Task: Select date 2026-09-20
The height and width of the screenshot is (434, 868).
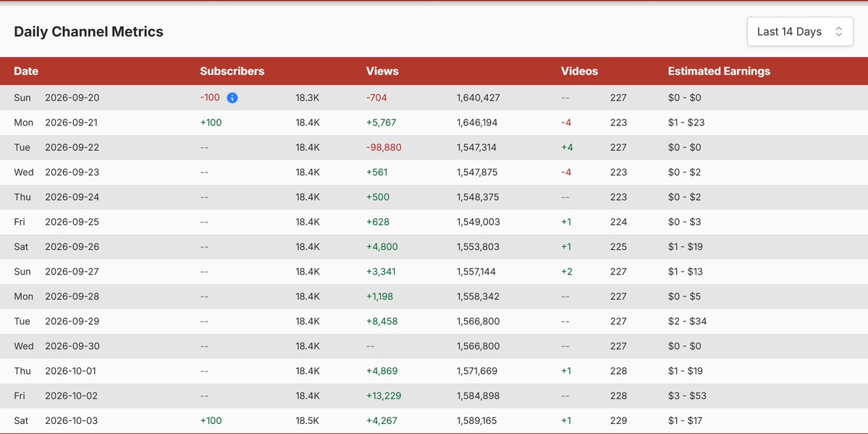Action: 72,98
